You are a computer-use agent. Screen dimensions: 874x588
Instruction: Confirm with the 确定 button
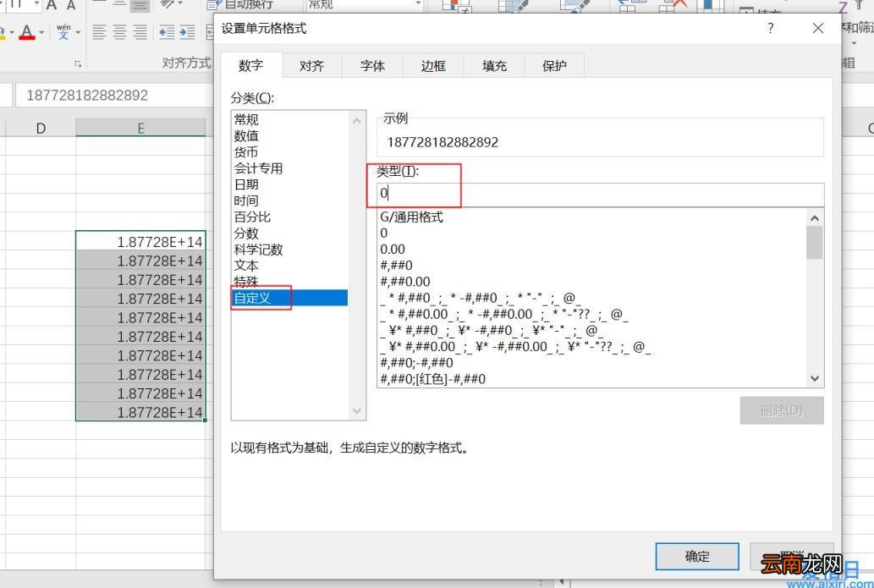[697, 556]
